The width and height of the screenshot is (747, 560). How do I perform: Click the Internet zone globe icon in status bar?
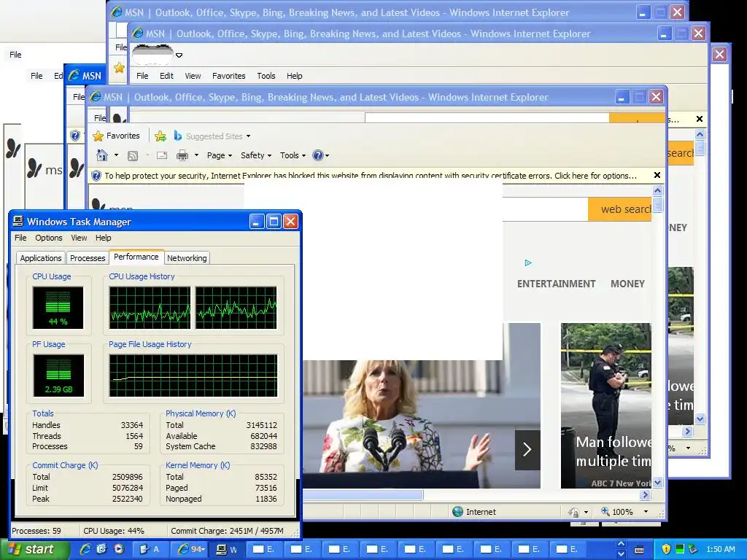coord(457,511)
